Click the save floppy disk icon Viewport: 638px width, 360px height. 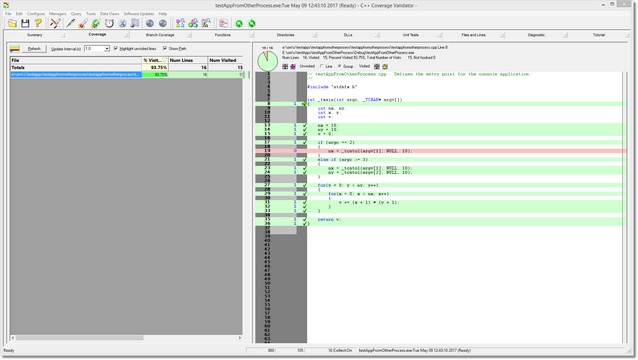tap(25, 24)
